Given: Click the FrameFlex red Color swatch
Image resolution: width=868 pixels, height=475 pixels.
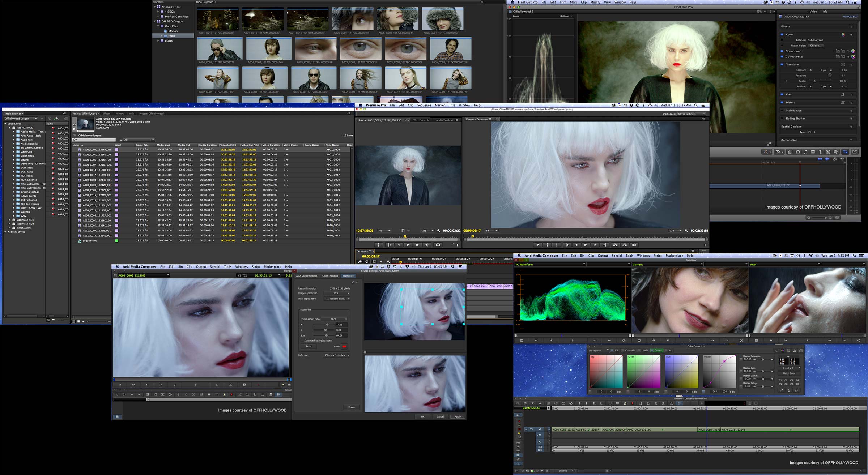Looking at the screenshot, I should (344, 346).
